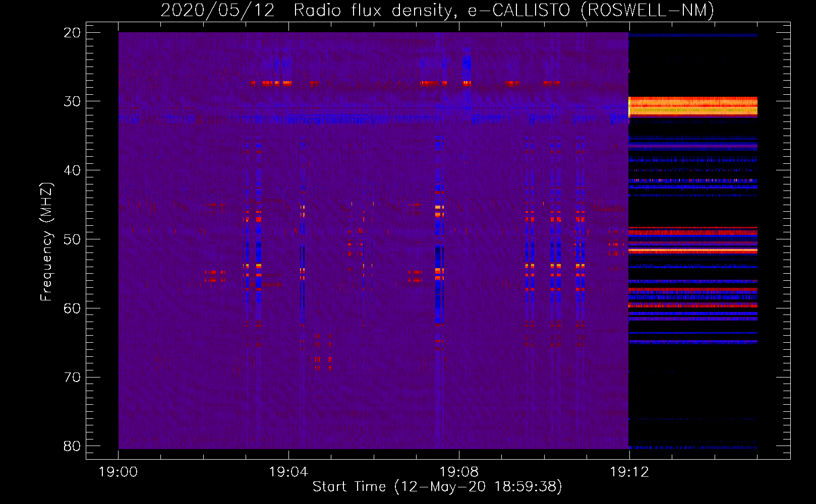
Task: Click the frequency tick label '80'
Action: click(72, 446)
